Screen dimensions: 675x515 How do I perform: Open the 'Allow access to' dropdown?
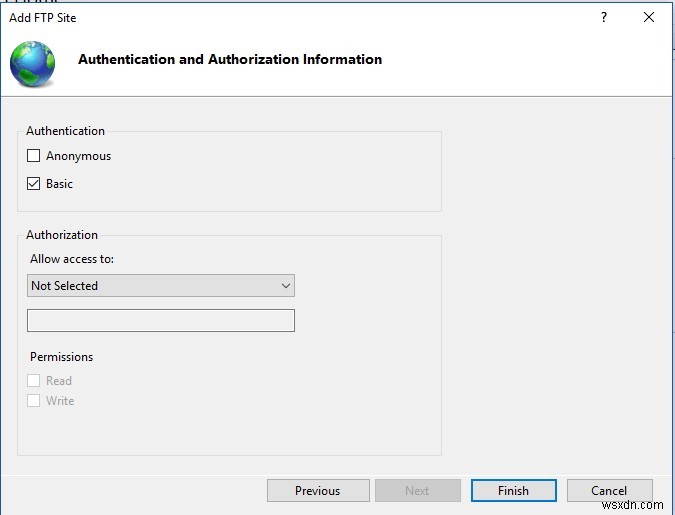tap(161, 285)
